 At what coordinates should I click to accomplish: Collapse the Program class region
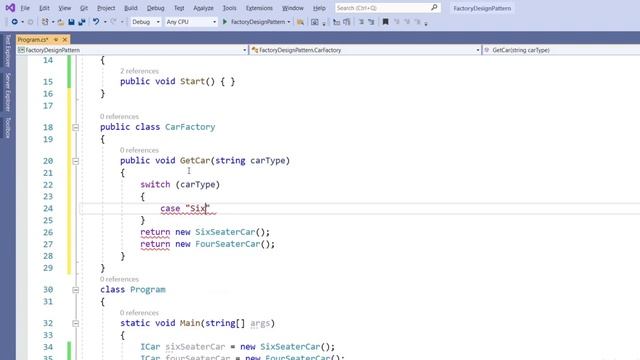(x=76, y=290)
